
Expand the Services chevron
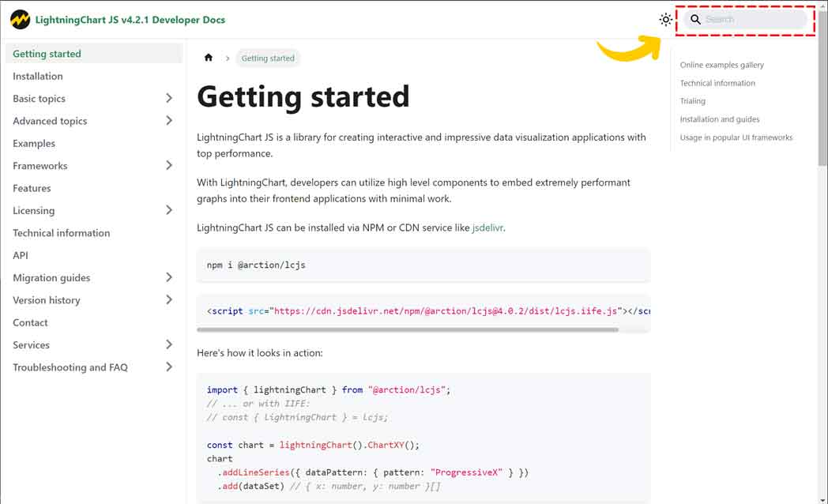tap(169, 345)
